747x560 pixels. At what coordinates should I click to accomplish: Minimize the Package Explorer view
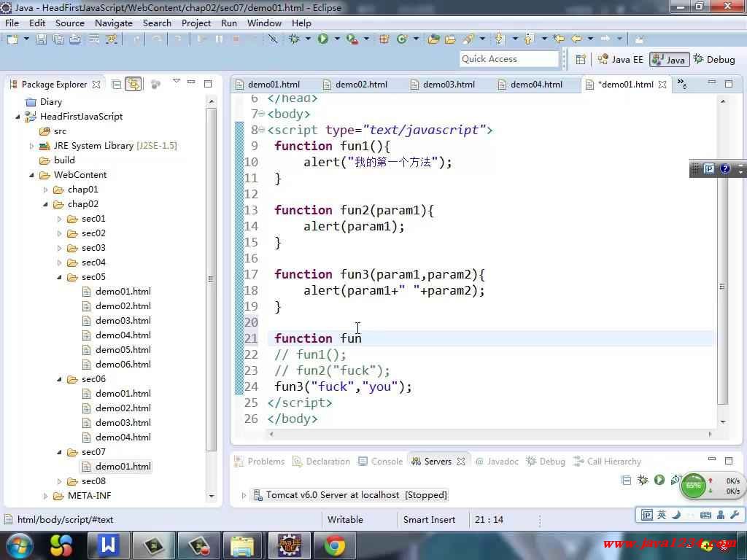(x=191, y=82)
